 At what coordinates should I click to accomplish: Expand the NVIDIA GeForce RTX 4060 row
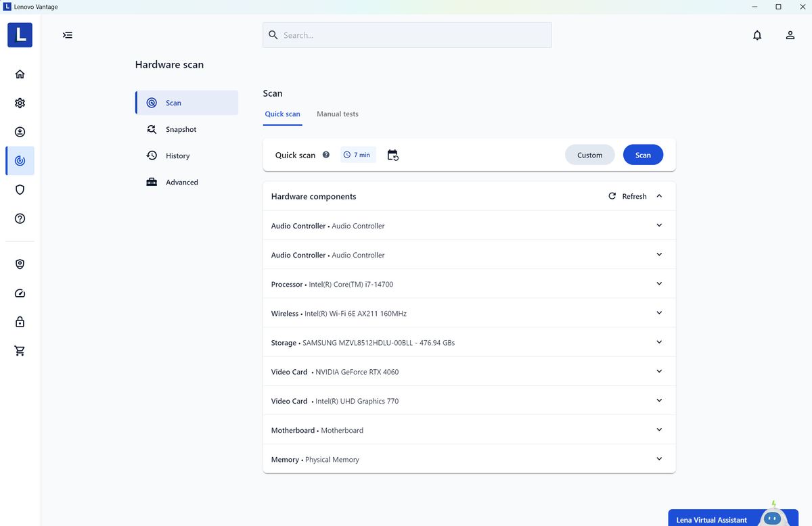469,371
